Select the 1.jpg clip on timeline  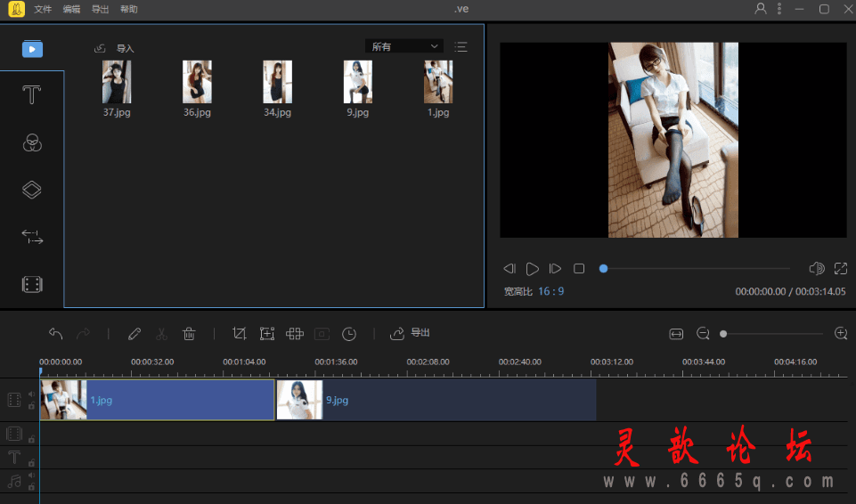(158, 400)
